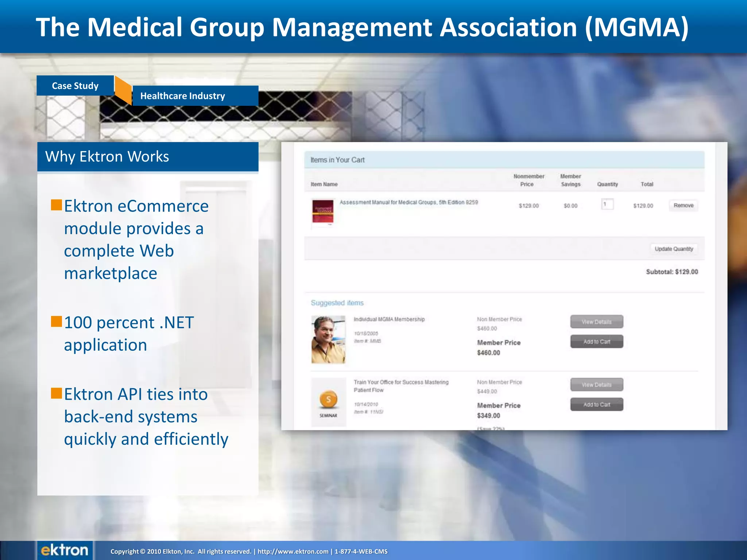Viewport: 747px width, 560px height.
Task: View Details for Individual MGMA Membership
Action: tap(597, 322)
